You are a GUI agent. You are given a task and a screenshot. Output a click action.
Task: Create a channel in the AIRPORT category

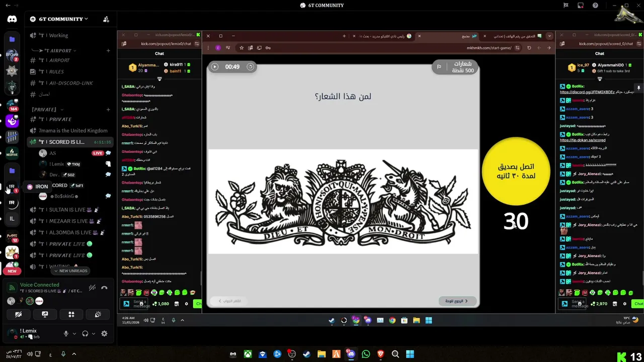[x=108, y=50]
